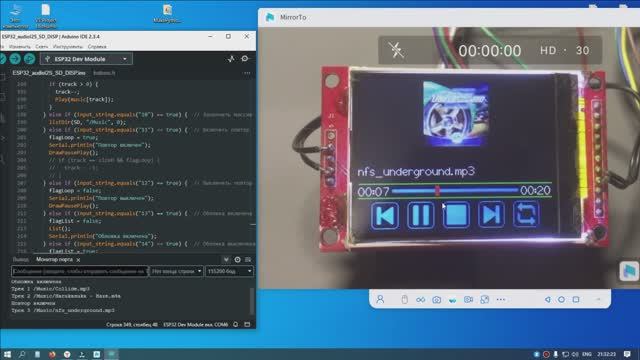The image size is (640, 360).
Task: Click the MirrorTo floating side icon
Action: (x=629, y=271)
